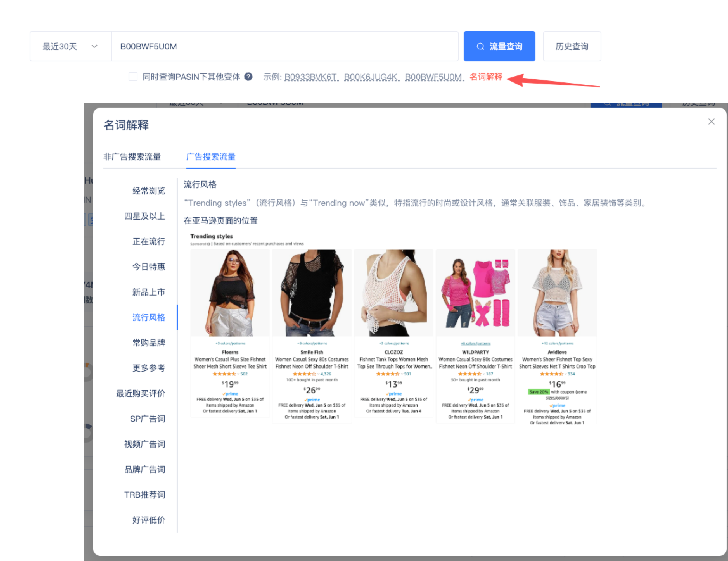Select the 广告搜索流量 tab

[x=211, y=157]
